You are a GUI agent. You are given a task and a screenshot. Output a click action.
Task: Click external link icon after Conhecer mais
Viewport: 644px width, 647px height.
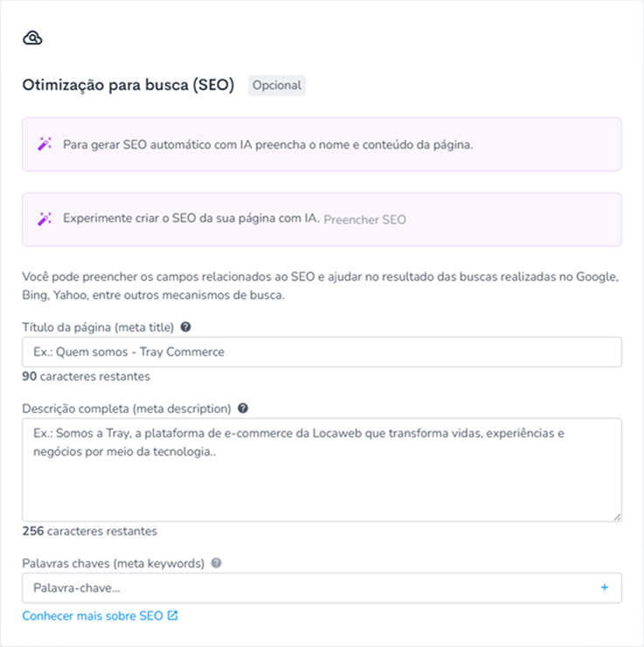coord(173,616)
